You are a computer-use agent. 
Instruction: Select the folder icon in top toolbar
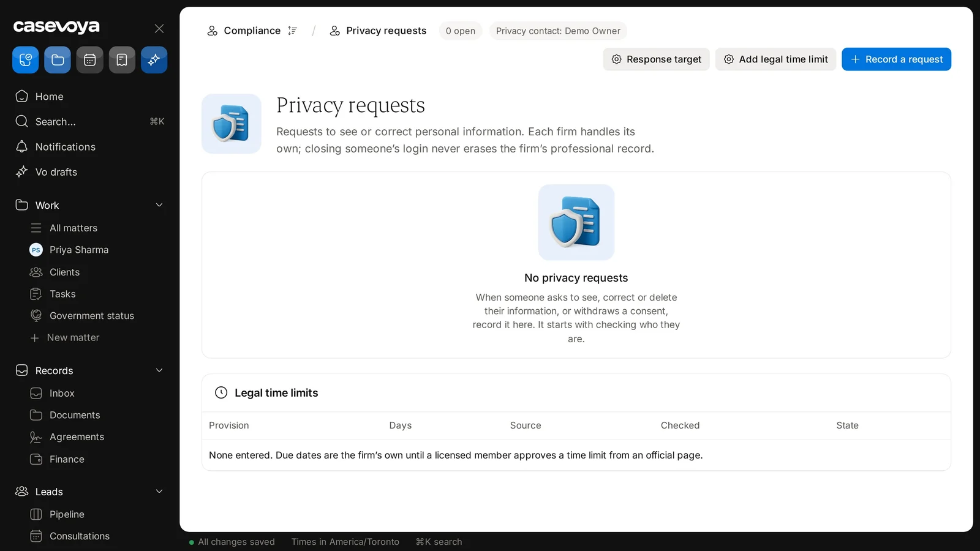coord(58,60)
